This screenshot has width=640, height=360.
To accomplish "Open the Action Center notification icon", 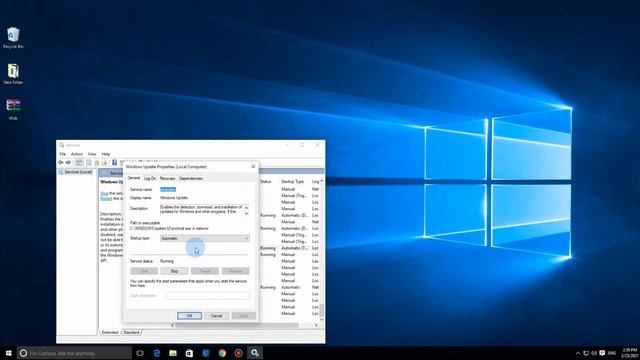I will [x=602, y=353].
